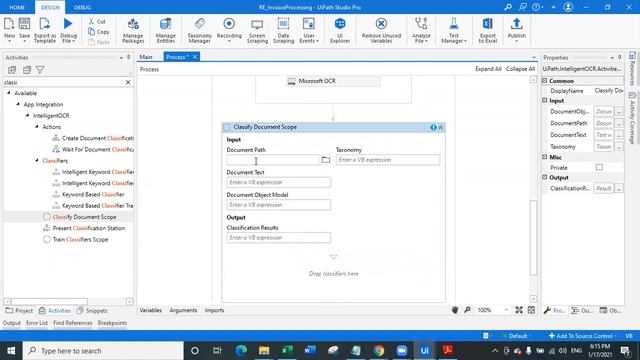Export as Template in the ribbon
Screen dimensions: 640x360
45,29
